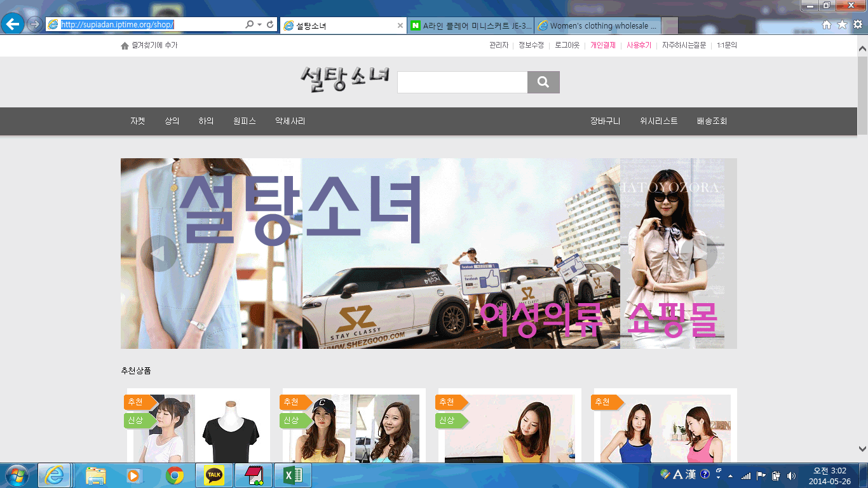This screenshot has height=488, width=868.
Task: Open the Action Center flag icon
Action: tap(761, 475)
